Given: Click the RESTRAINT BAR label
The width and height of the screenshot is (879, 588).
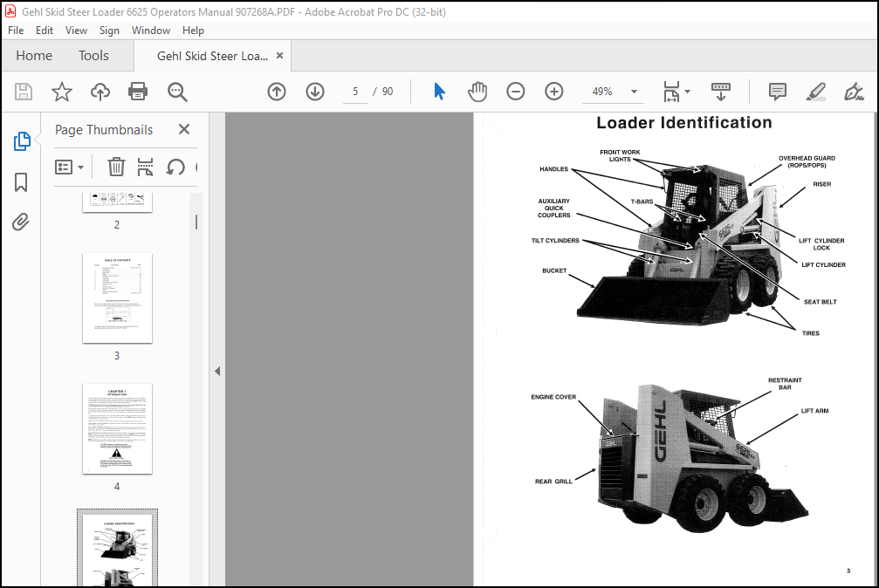Looking at the screenshot, I should [785, 384].
